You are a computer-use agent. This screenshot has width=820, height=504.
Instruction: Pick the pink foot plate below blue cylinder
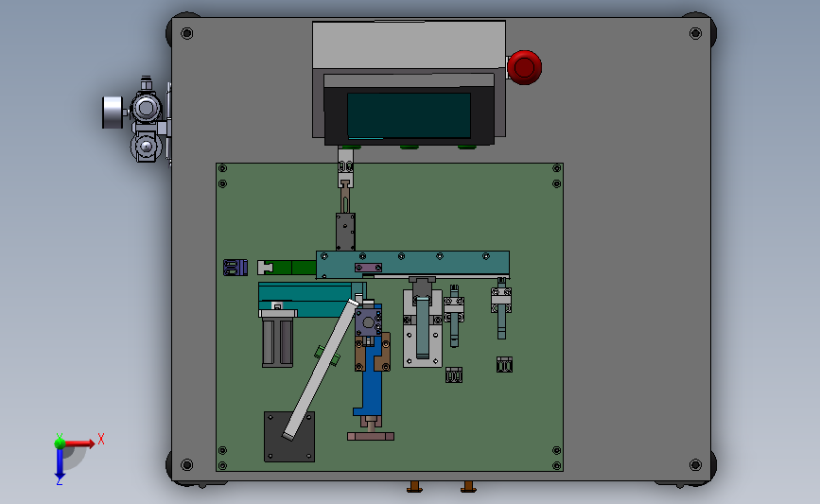pos(371,436)
